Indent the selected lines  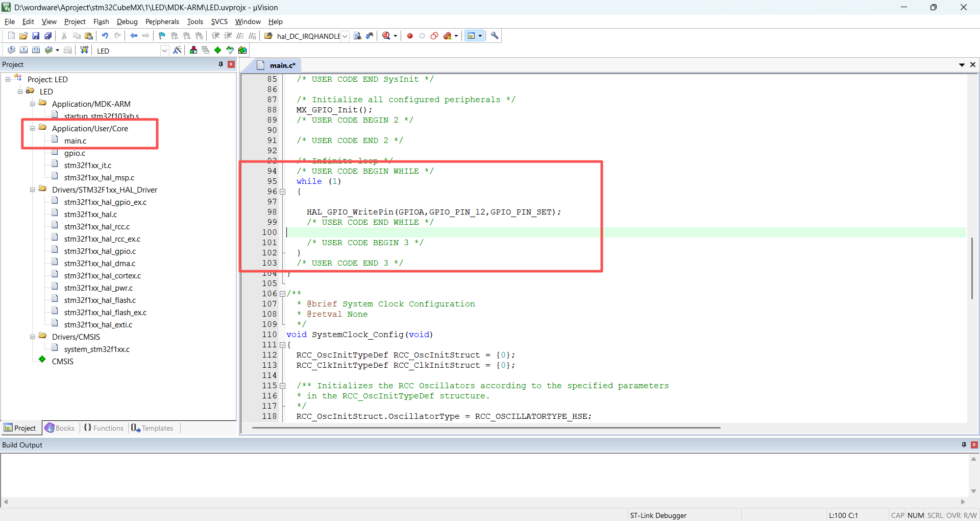(x=215, y=36)
